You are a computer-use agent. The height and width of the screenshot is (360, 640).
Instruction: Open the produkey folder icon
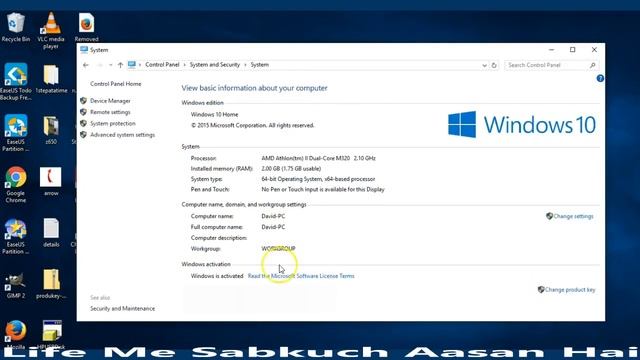click(x=51, y=284)
